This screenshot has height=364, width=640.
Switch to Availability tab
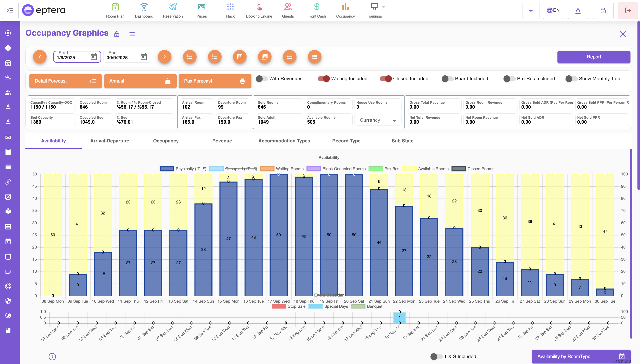[54, 141]
